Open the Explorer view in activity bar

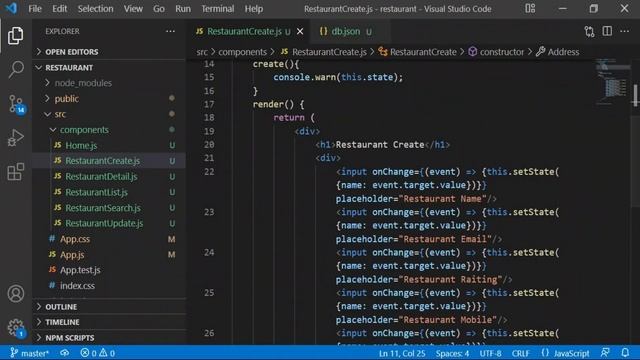[x=16, y=36]
